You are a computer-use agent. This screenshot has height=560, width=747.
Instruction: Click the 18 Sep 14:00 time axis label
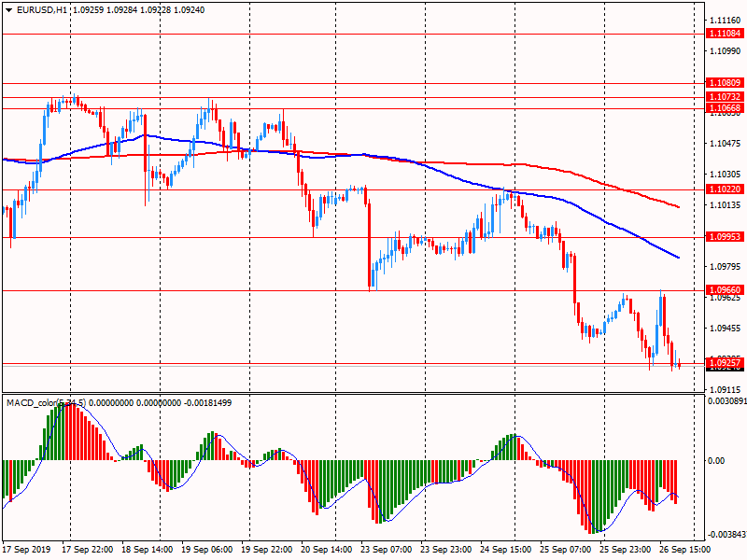pyautogui.click(x=148, y=550)
